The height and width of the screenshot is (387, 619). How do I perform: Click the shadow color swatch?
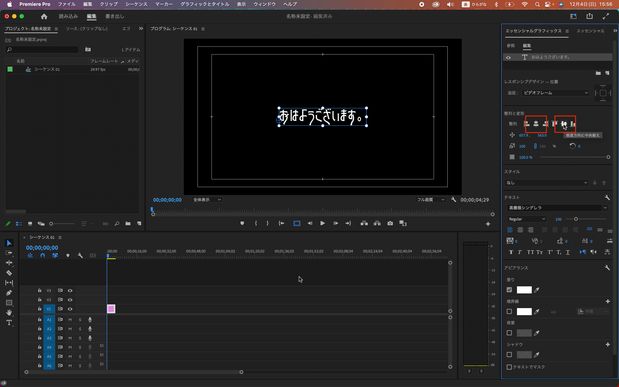[524, 355]
